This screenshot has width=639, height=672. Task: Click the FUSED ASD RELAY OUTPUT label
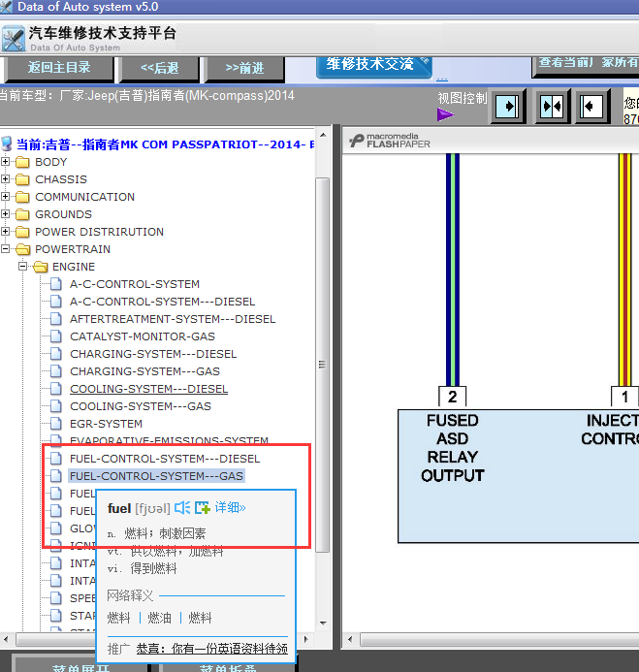pos(453,448)
